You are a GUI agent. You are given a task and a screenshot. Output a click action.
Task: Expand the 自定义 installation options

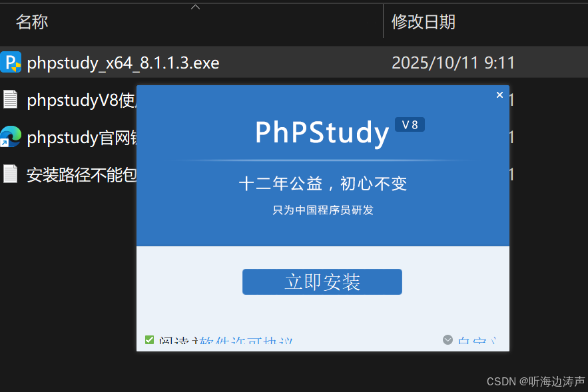[475, 341]
